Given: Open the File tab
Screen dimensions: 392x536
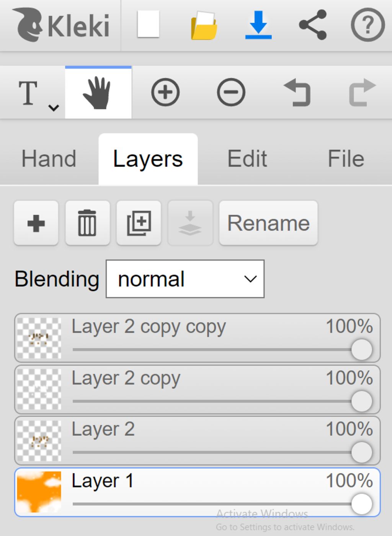Looking at the screenshot, I should coord(346,159).
